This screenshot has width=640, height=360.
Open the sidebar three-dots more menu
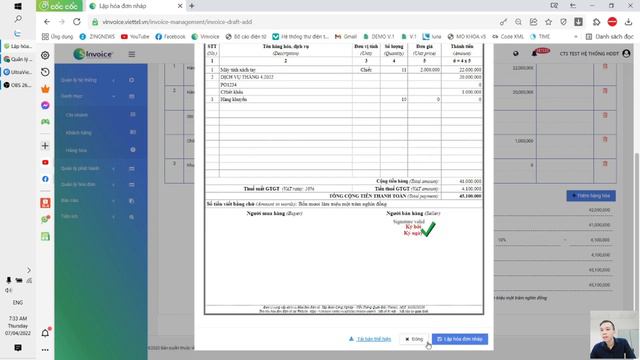pyautogui.click(x=45, y=350)
